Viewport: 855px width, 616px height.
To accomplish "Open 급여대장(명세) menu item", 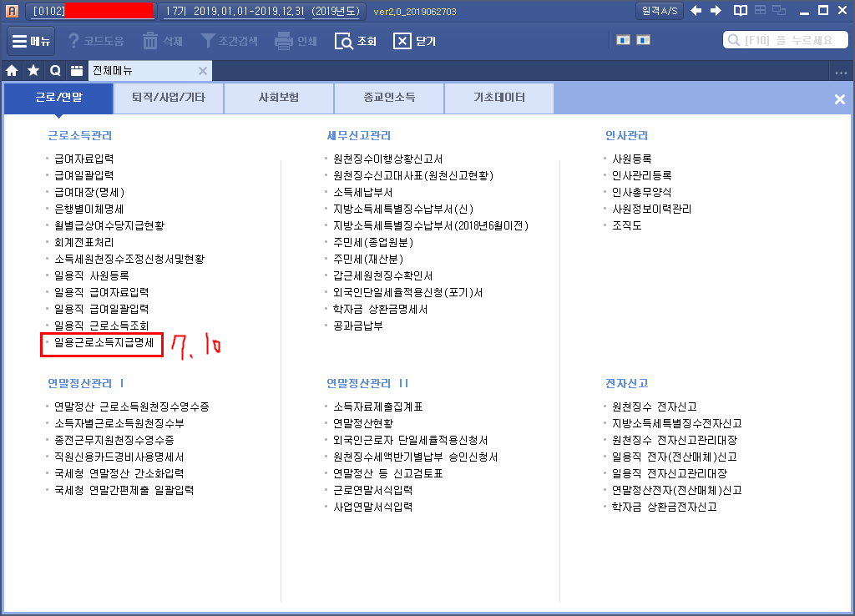I will click(x=89, y=193).
